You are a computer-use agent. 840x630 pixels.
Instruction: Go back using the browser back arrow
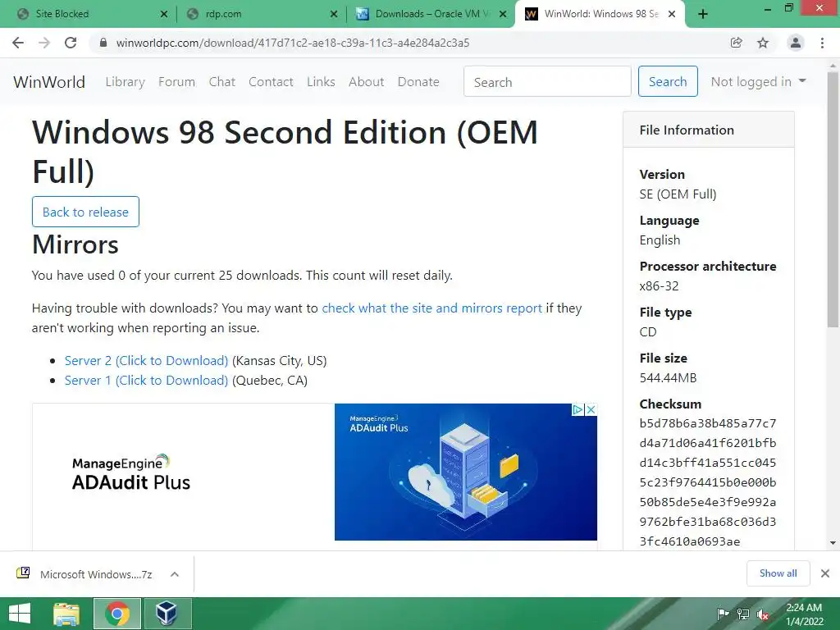click(18, 43)
